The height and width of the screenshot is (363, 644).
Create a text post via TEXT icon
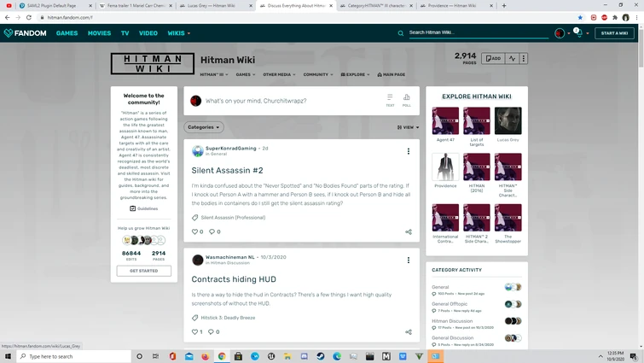click(390, 100)
